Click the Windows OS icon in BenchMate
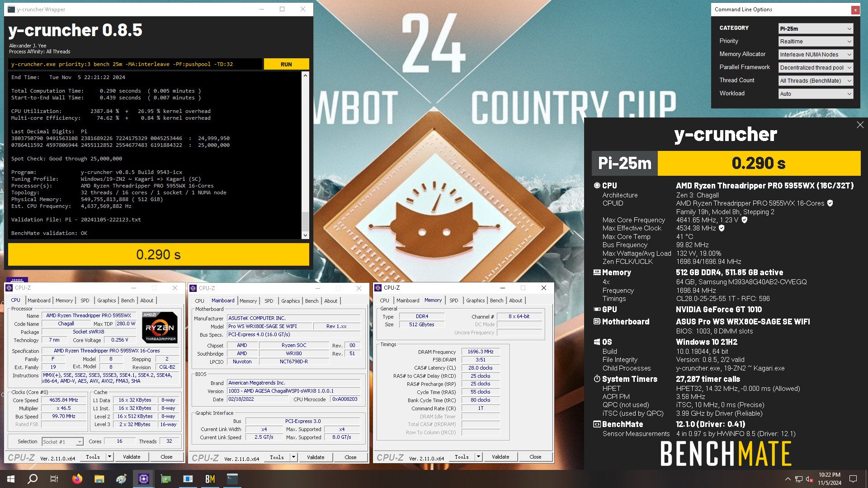Viewport: 868px width, 488px height. [x=597, y=342]
